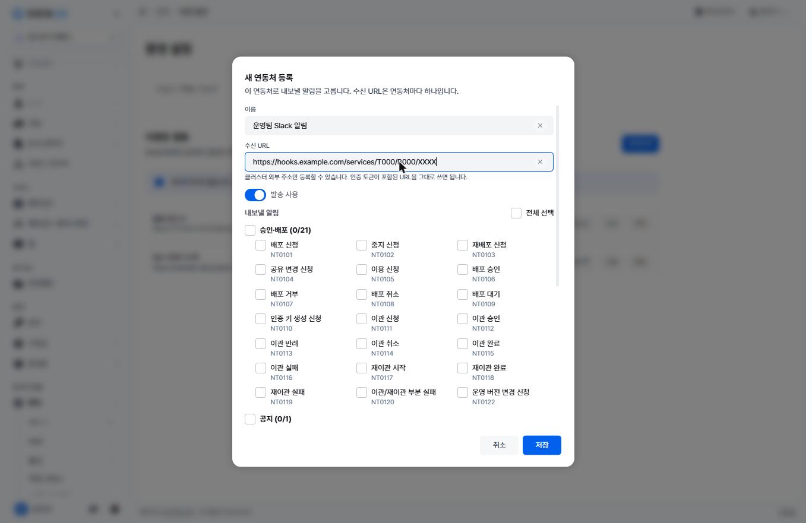Select 이관 완료 NT0115 checkbox
Image resolution: width=812 pixels, height=523 pixels.
tap(463, 344)
